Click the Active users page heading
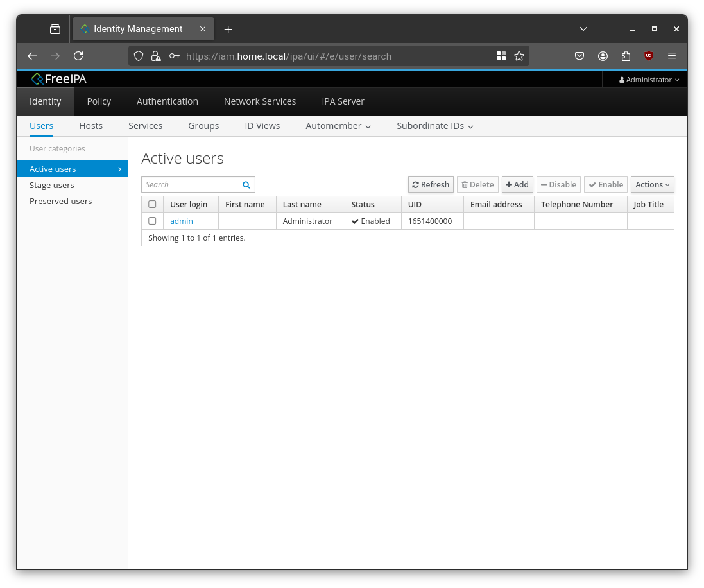 (x=182, y=158)
